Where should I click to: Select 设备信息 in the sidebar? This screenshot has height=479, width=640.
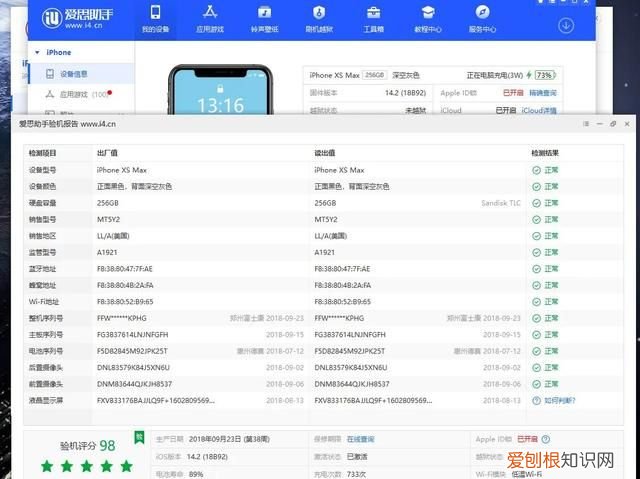coord(81,74)
